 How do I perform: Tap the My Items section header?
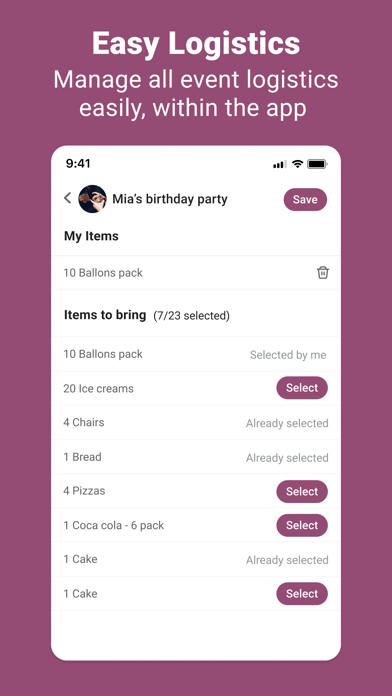91,236
